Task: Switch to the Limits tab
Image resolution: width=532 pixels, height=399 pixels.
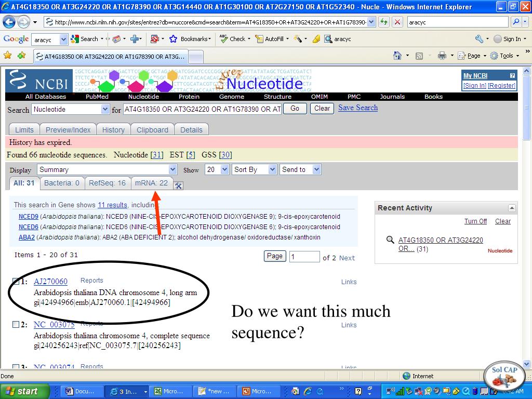Action: tap(24, 130)
